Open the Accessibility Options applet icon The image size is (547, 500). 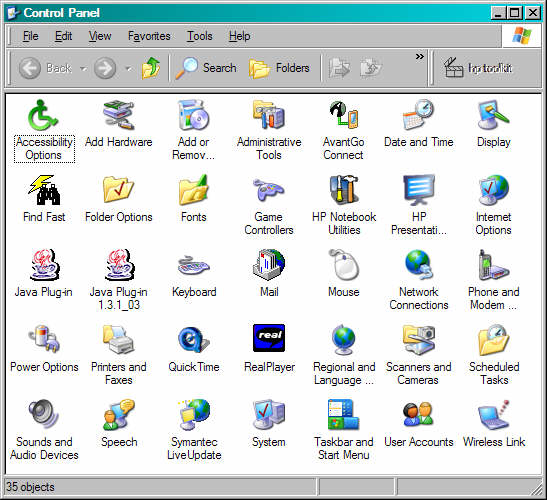[43, 115]
